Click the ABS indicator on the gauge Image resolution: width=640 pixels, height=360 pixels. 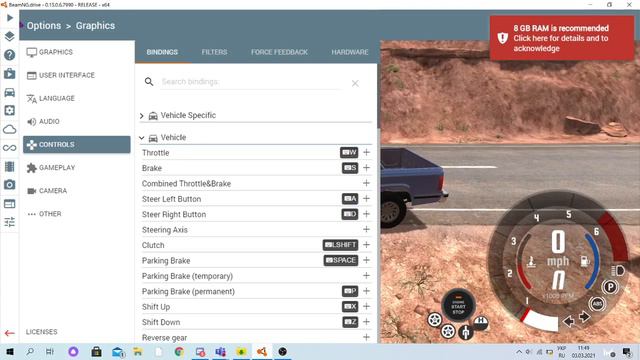coord(597,304)
